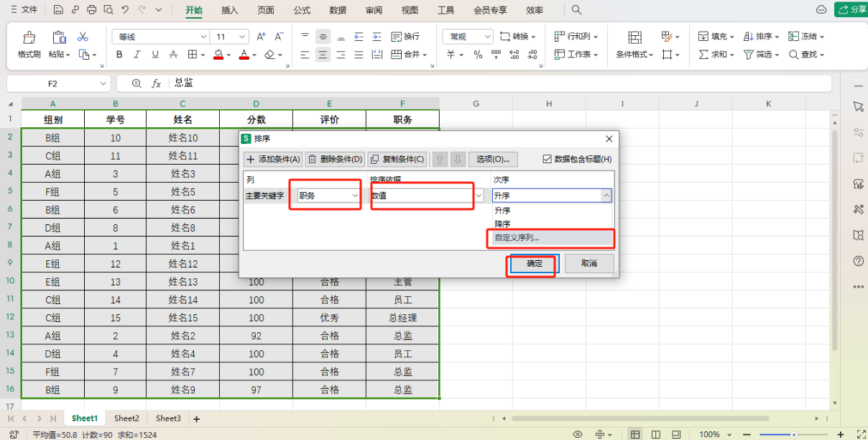Viewport: 868px width, 440px height.
Task: Select 自定义序列... in order list
Action: 552,238
